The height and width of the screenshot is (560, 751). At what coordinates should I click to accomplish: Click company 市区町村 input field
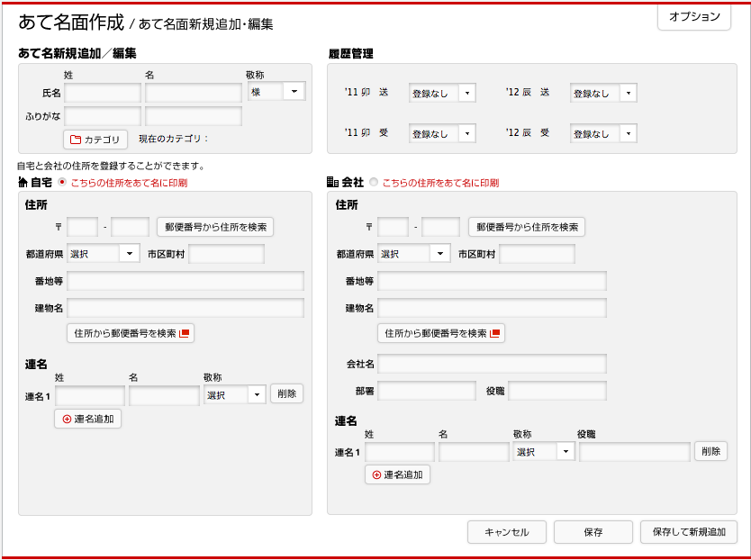click(x=537, y=254)
